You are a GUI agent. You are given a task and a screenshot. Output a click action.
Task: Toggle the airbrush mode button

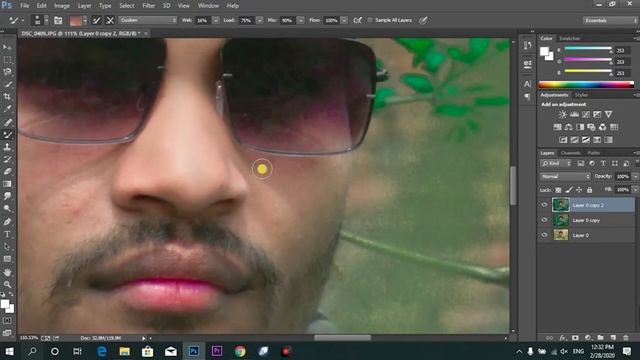coord(358,20)
